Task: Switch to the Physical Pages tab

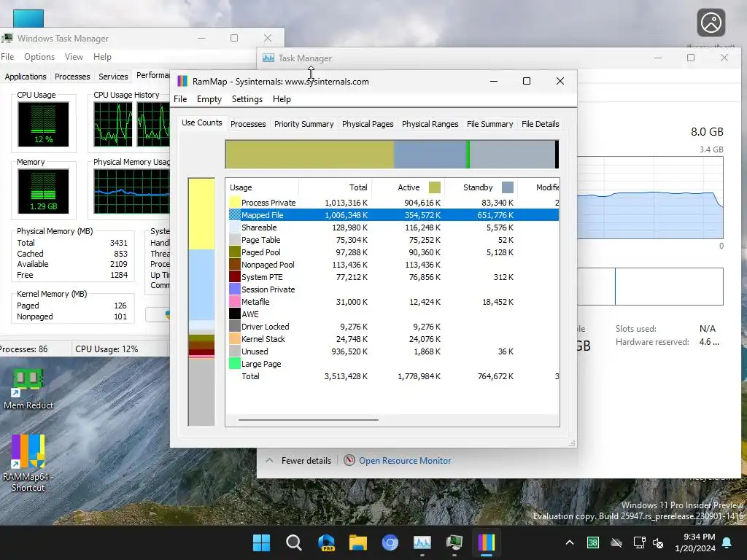Action: pos(368,124)
